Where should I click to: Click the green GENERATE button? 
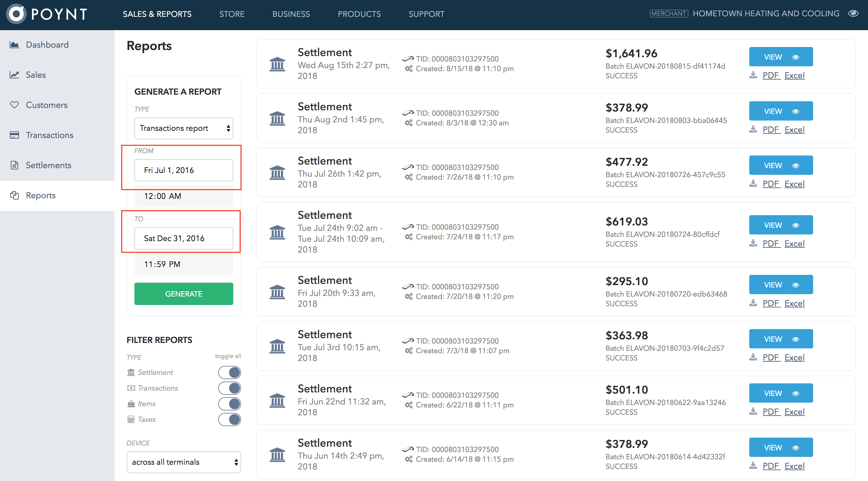point(184,294)
